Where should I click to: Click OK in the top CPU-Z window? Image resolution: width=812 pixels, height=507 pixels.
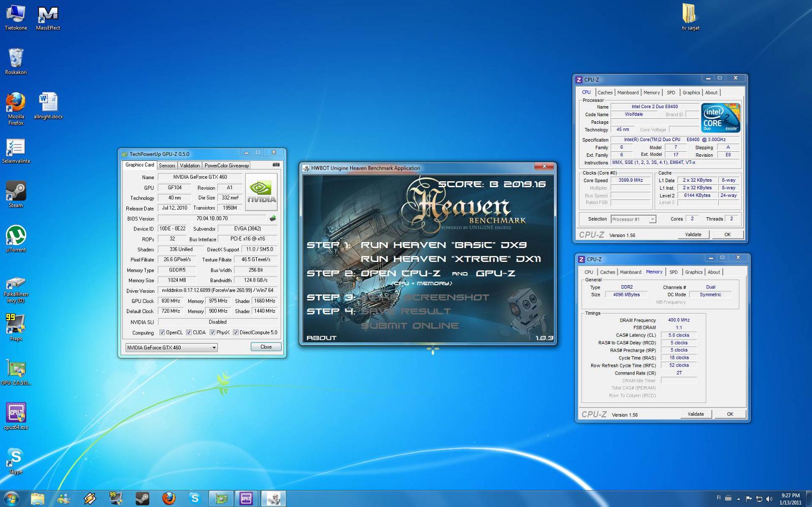click(x=727, y=234)
